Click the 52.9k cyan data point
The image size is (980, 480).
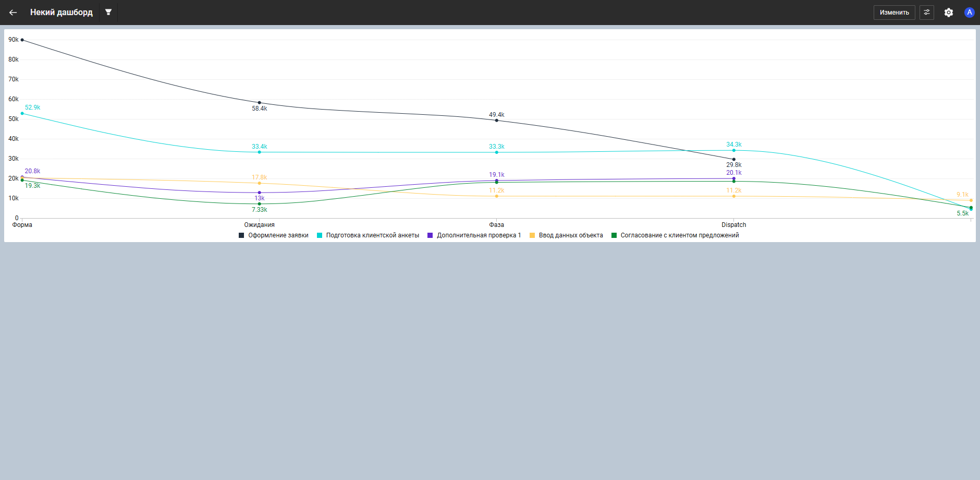(22, 113)
